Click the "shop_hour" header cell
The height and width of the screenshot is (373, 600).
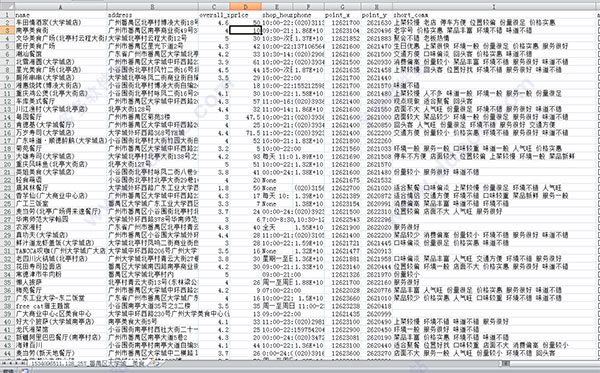[x=277, y=15]
